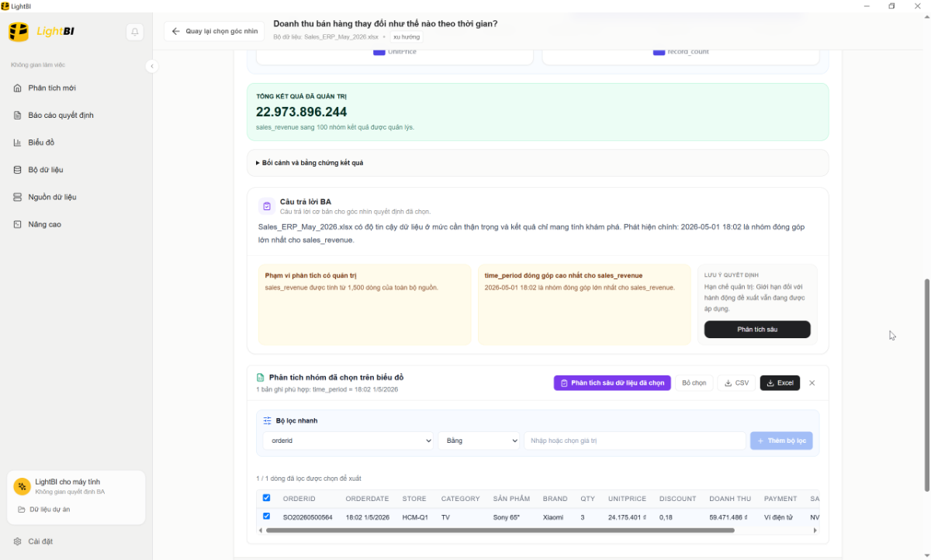Click Thêm bộ lọc button
Viewport: 931px width, 560px height.
(781, 441)
